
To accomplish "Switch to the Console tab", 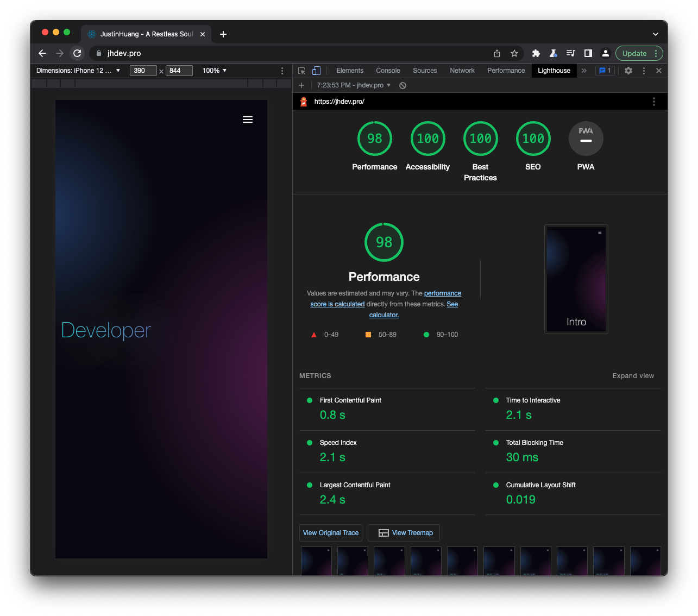I will [x=388, y=71].
